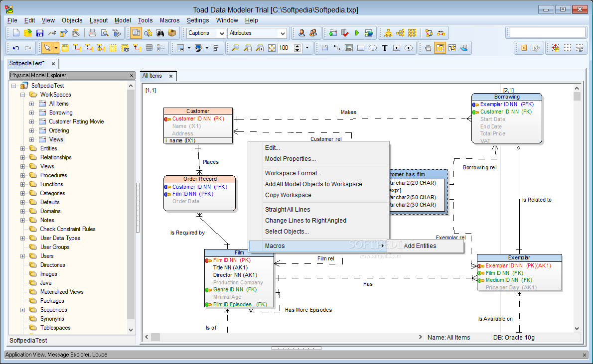Open the Macros menu in the menu bar

(x=169, y=20)
